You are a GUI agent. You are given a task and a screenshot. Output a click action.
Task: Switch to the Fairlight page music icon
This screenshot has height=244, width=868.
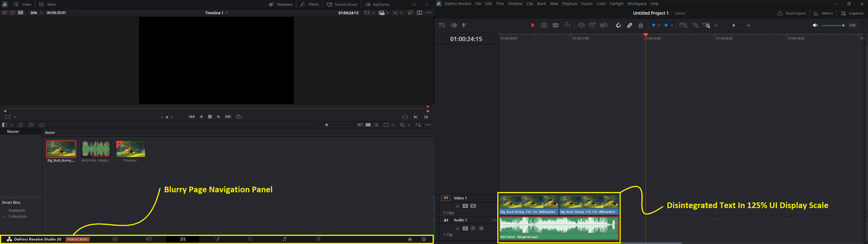(285, 239)
